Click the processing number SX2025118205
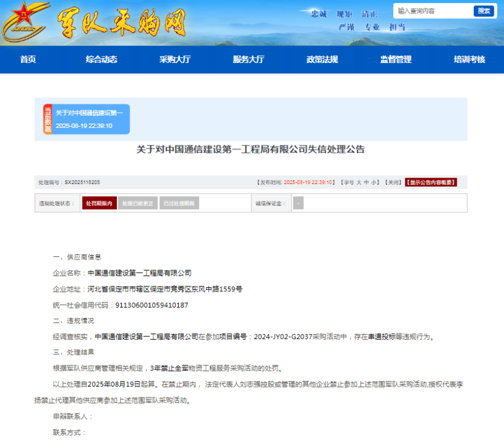The image size is (504, 441). tap(82, 182)
